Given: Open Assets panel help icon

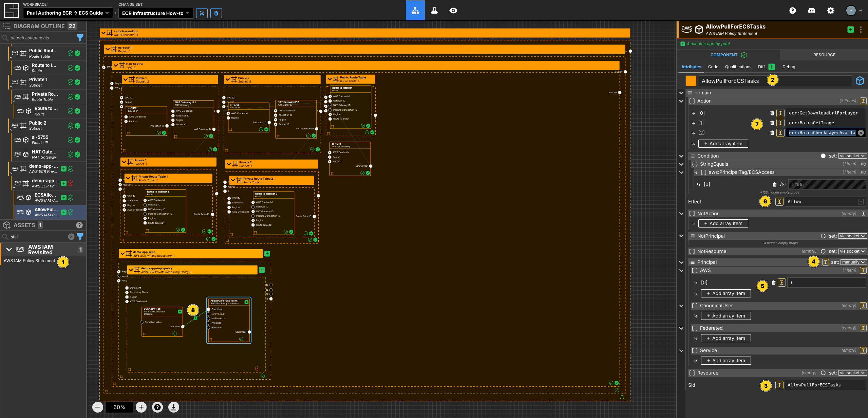Looking at the screenshot, I should tap(79, 225).
